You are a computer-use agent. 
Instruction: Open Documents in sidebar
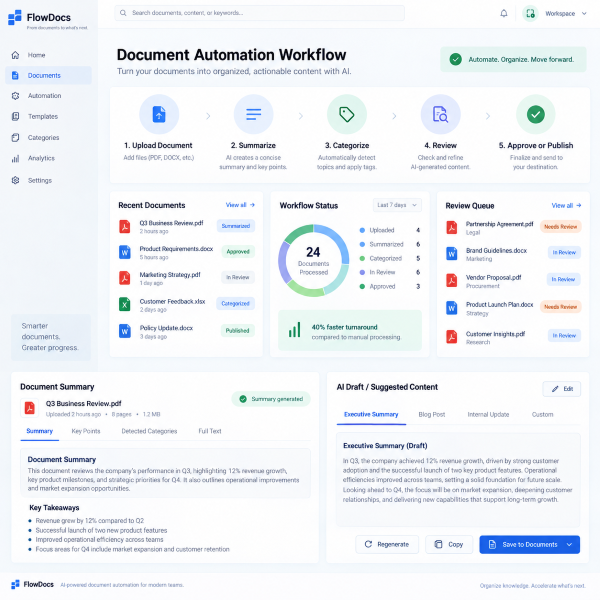pos(48,75)
